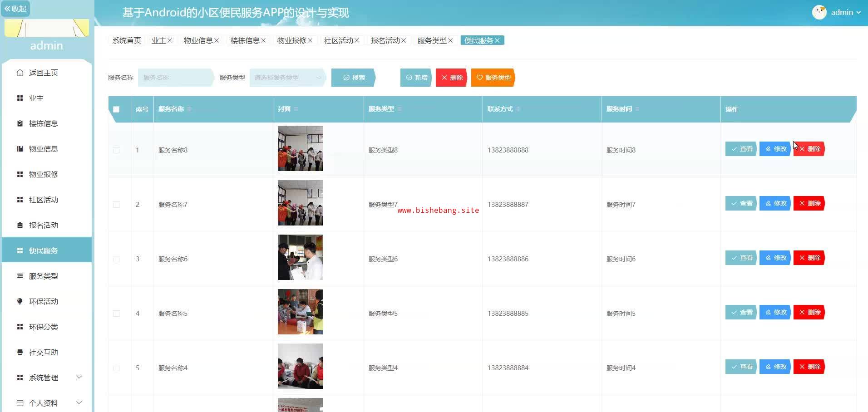Sort table by 联系方式 column
This screenshot has width=868, height=412.
[518, 109]
